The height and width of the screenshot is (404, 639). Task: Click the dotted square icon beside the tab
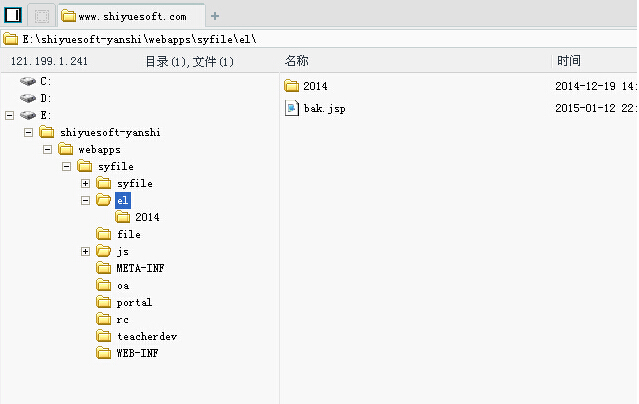tap(42, 16)
